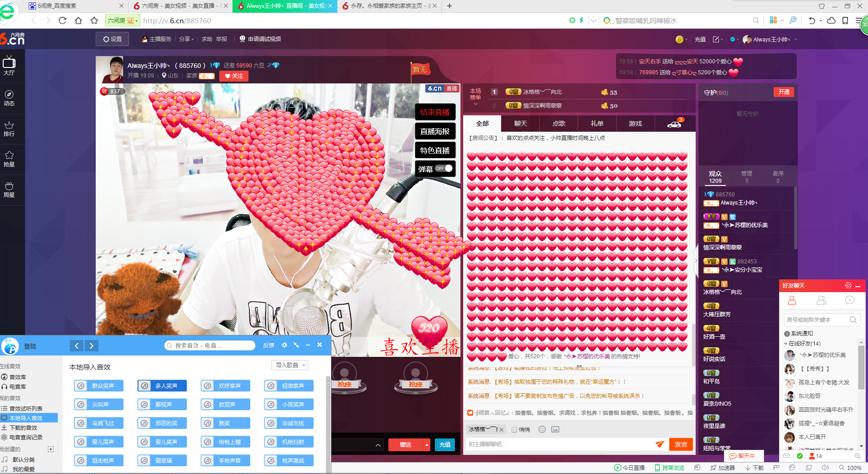Open the 大厅 lobby icon in left sidebar
868x474 pixels.
click(x=9, y=66)
